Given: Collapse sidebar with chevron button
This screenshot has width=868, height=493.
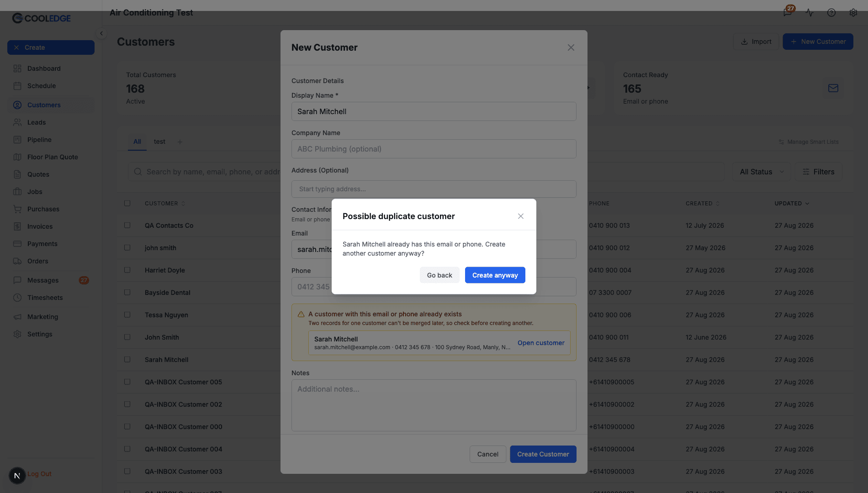Looking at the screenshot, I should point(101,33).
